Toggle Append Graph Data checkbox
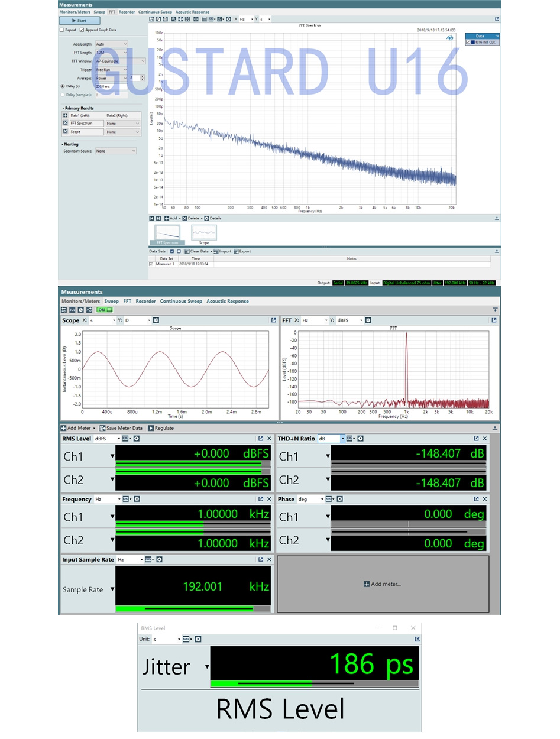 [82, 30]
